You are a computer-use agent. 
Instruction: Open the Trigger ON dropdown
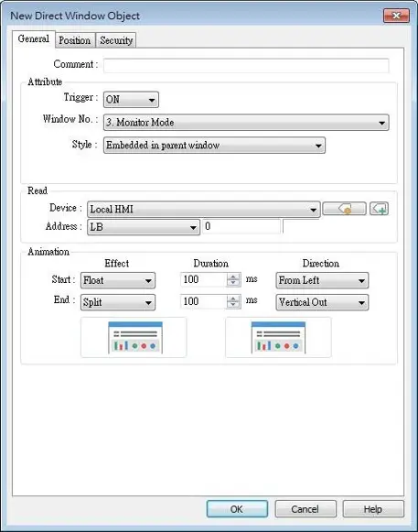coord(131,100)
